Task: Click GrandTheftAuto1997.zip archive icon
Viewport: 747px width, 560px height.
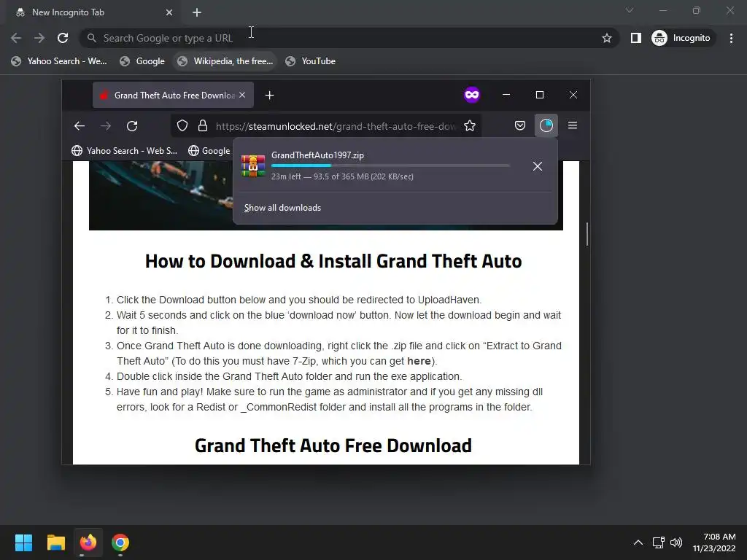Action: coord(253,166)
